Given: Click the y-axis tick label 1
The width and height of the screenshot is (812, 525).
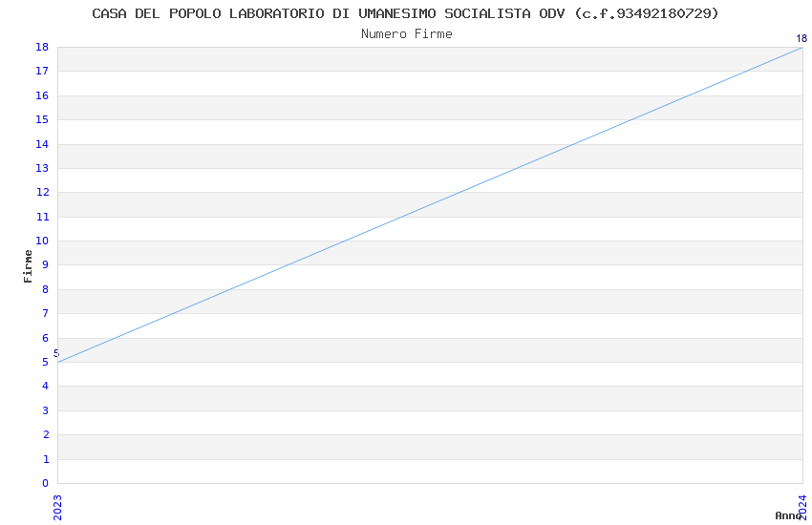Looking at the screenshot, I should click(46, 459).
